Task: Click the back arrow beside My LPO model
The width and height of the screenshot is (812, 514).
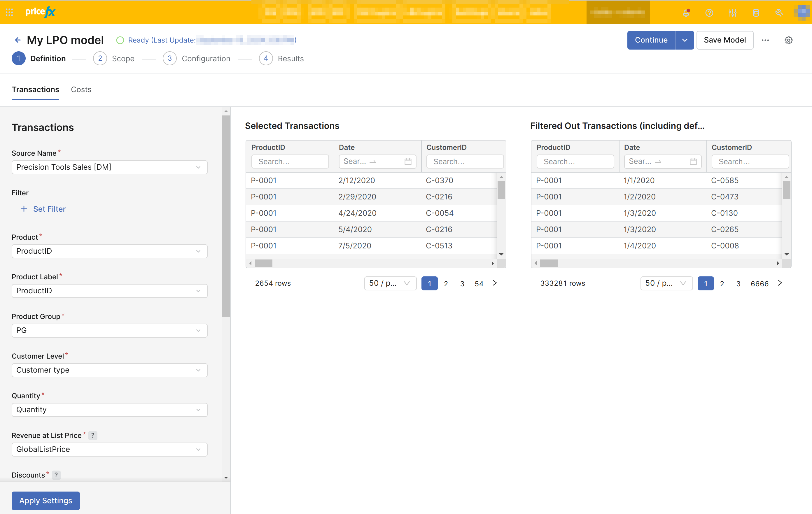Action: click(18, 40)
